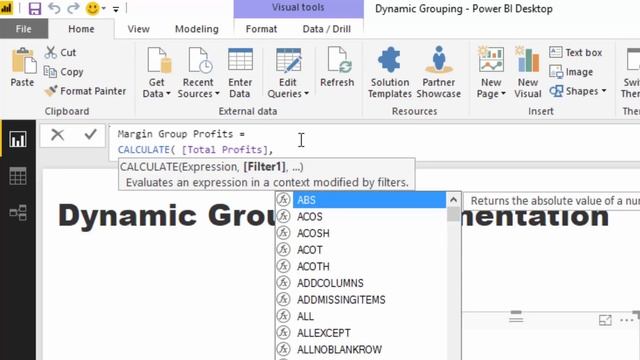Redo the last action
640x360 pixels.
(x=73, y=8)
